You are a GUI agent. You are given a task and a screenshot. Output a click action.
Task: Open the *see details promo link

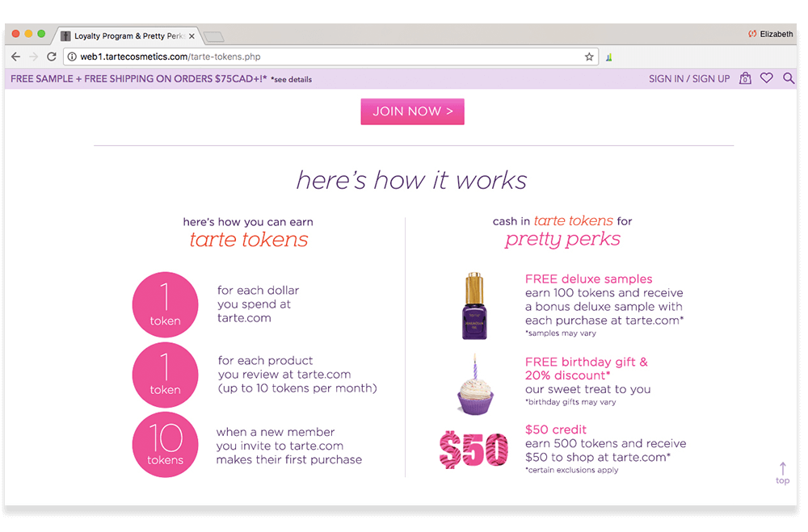292,79
